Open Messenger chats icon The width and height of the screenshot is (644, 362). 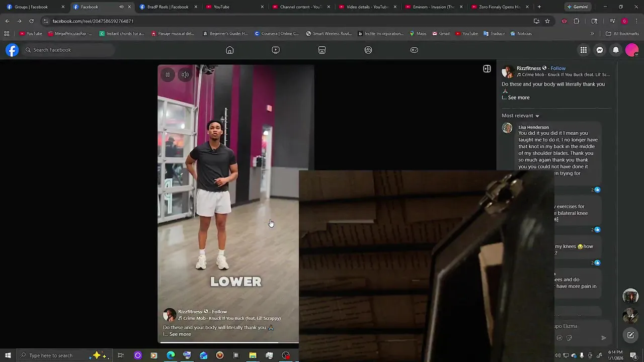click(x=600, y=50)
